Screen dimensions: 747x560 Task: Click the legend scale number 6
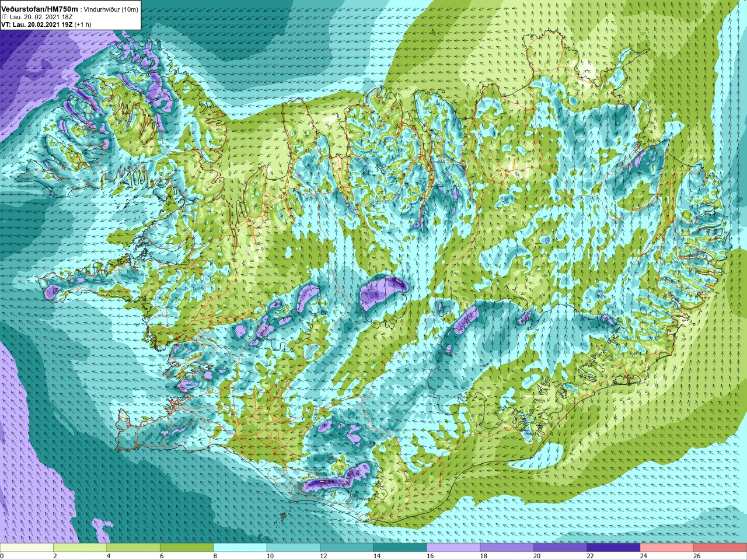tap(162, 556)
